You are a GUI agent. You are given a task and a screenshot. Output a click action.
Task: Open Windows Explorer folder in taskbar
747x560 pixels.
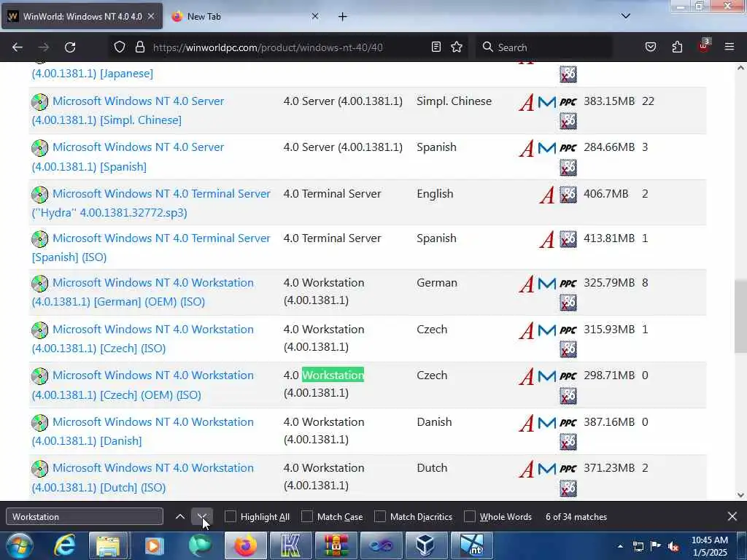(108, 545)
